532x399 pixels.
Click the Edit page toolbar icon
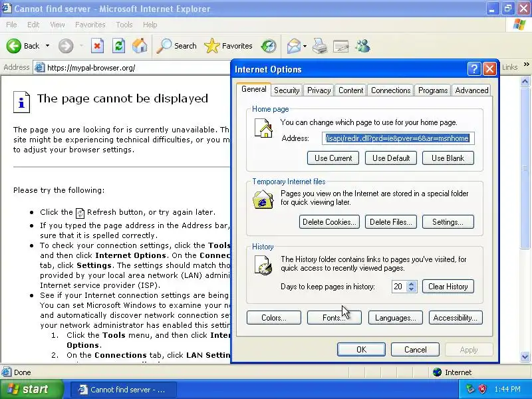(x=341, y=46)
